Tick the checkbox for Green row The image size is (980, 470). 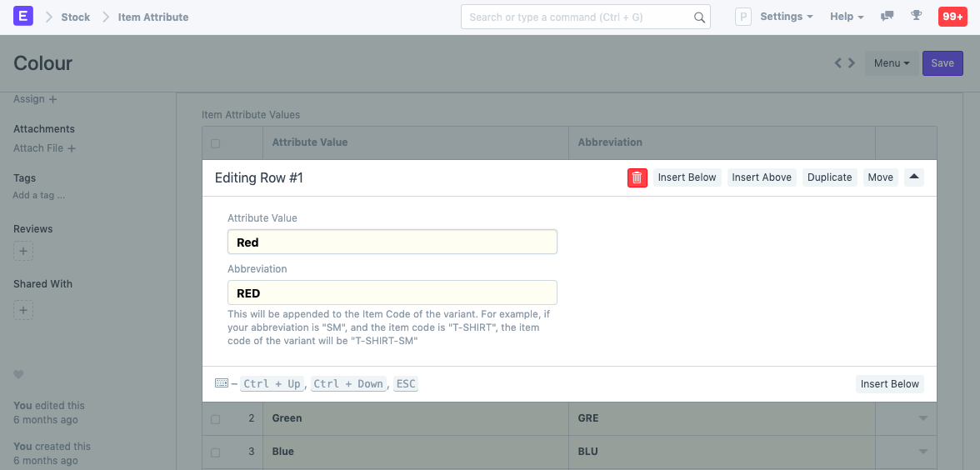click(216, 419)
